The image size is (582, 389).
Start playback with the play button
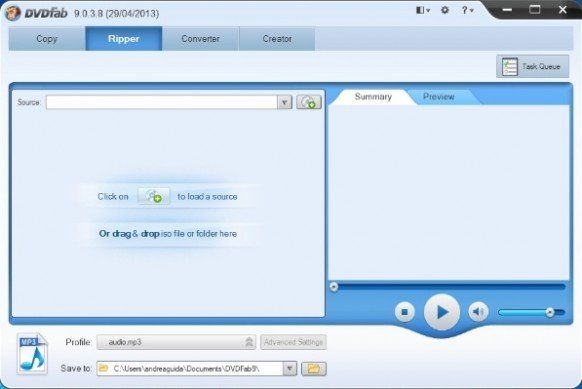point(442,312)
